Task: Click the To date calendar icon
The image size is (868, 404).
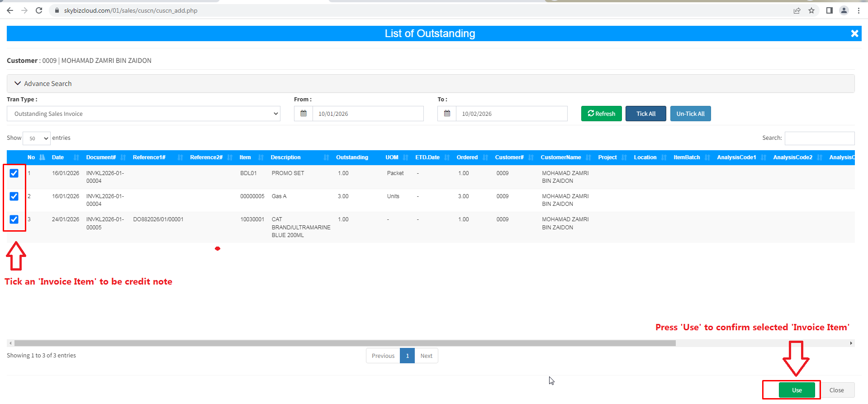Action: (x=447, y=114)
